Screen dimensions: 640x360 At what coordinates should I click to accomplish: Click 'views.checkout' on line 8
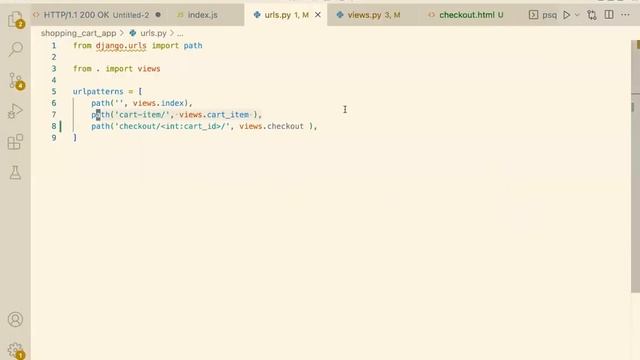coord(271,126)
